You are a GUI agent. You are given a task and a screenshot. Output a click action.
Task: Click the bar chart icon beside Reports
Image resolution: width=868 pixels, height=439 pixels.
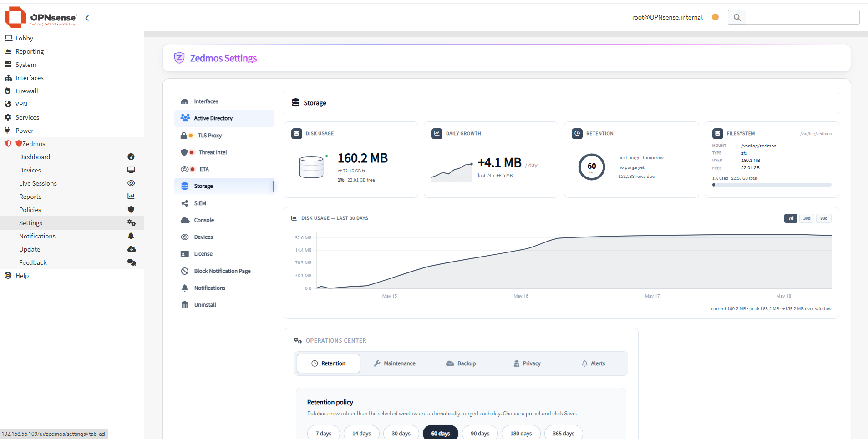[x=131, y=197]
